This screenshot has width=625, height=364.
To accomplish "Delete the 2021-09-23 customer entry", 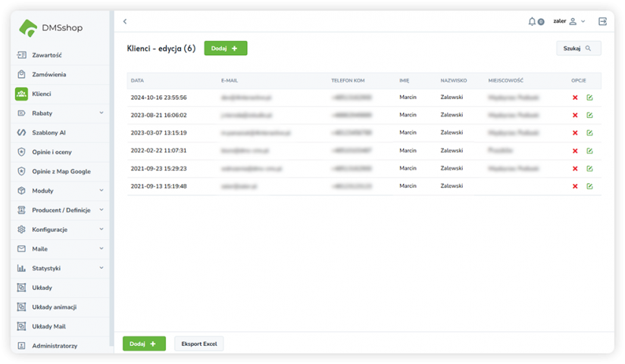I will coord(575,169).
